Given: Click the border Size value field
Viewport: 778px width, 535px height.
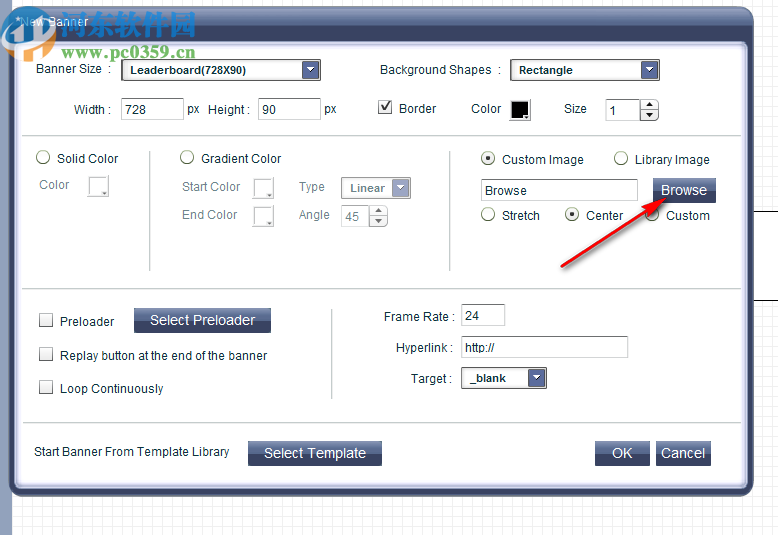Looking at the screenshot, I should [x=623, y=110].
